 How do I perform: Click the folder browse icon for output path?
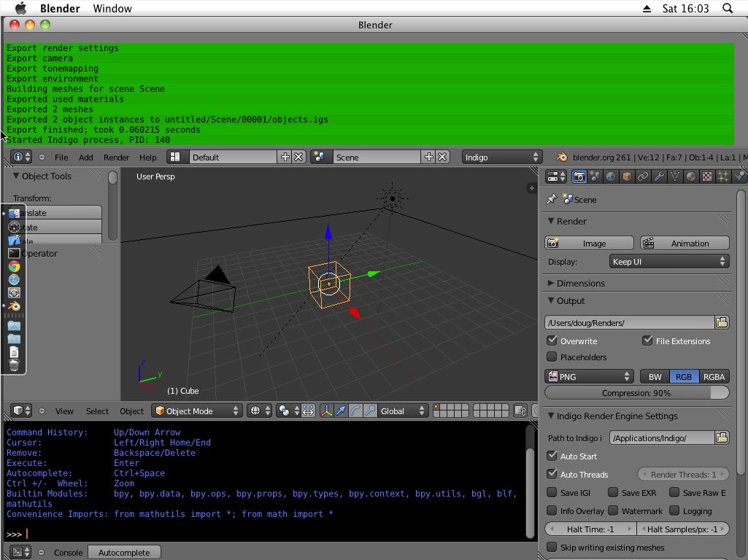[x=722, y=322]
